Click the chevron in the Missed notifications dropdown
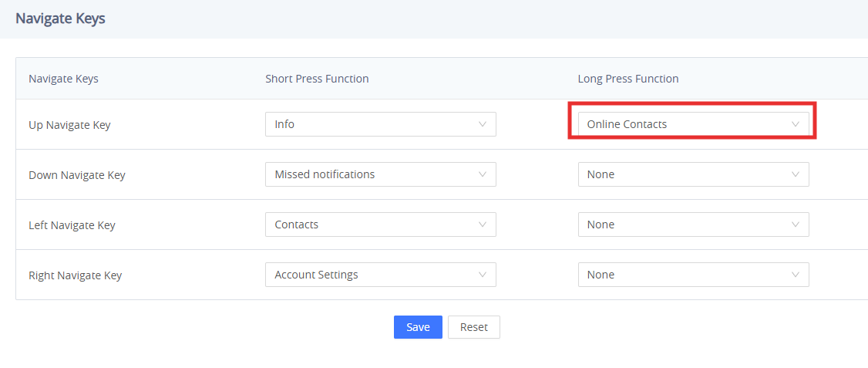 (x=482, y=174)
